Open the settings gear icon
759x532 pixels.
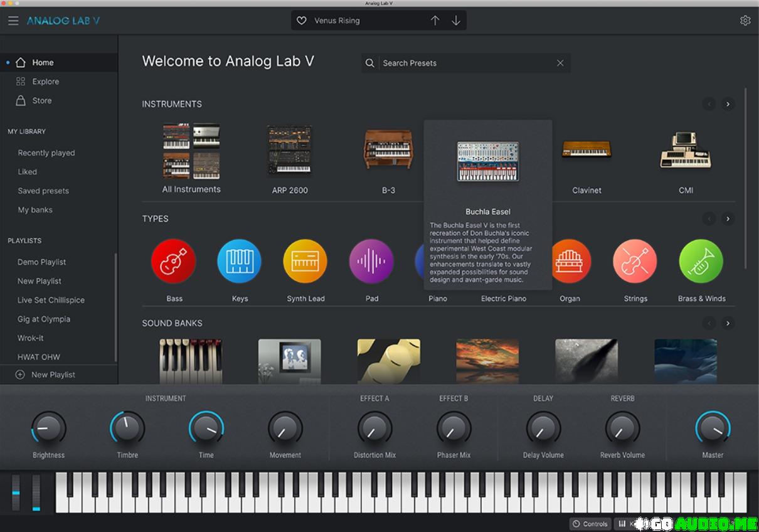(745, 21)
